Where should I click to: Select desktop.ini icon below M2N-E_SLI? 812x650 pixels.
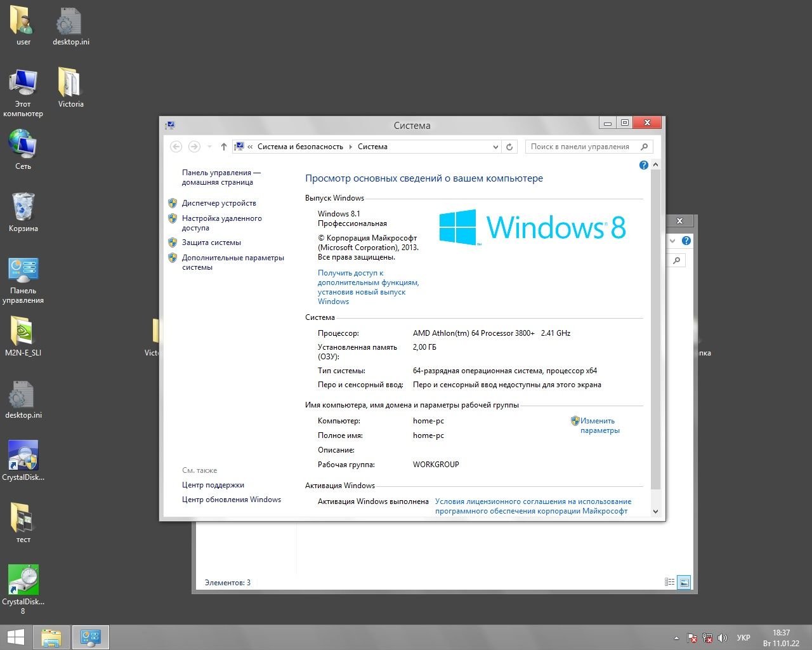[x=23, y=399]
